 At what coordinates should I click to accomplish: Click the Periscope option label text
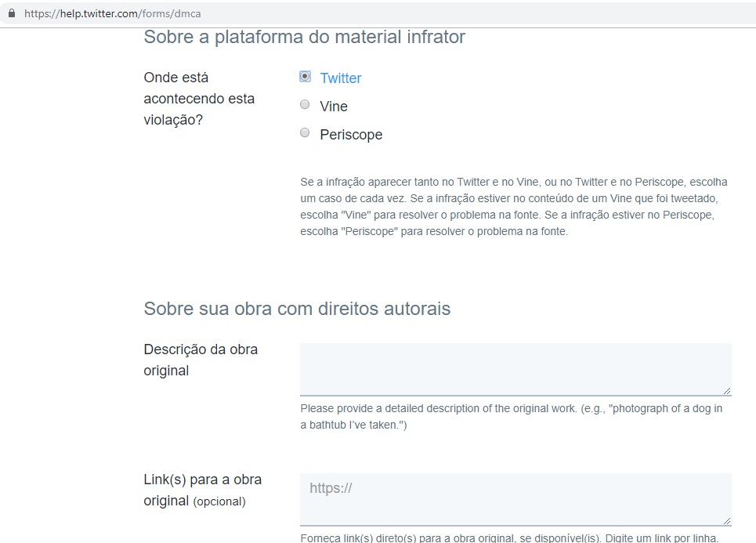click(351, 135)
